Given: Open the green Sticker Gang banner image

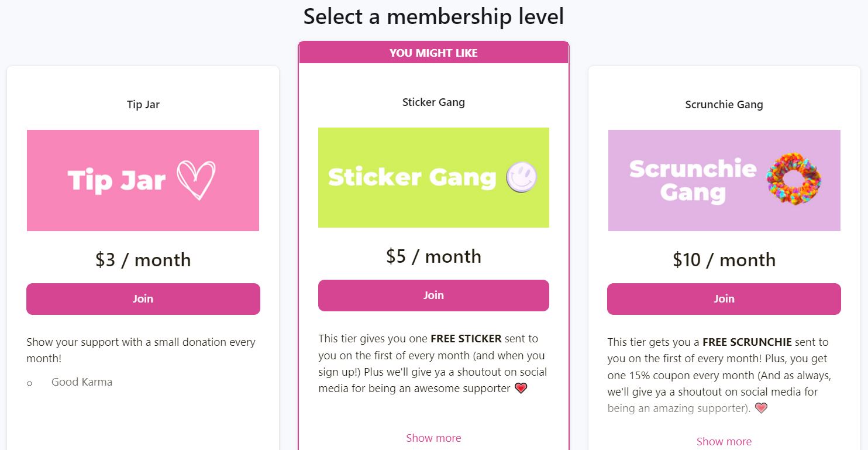Looking at the screenshot, I should click(433, 177).
